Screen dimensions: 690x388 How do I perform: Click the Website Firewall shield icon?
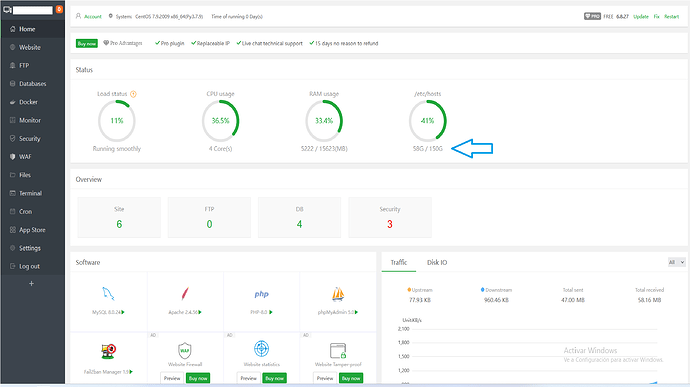[x=185, y=350]
